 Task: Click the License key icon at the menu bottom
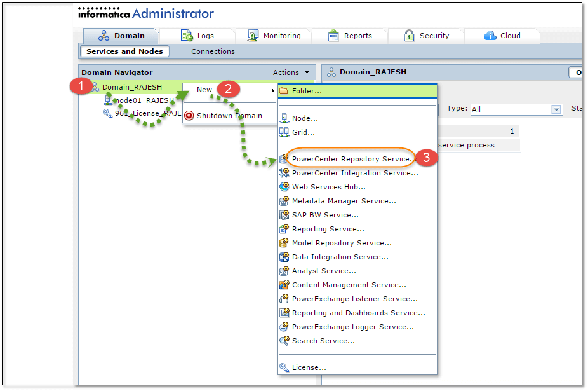click(284, 367)
